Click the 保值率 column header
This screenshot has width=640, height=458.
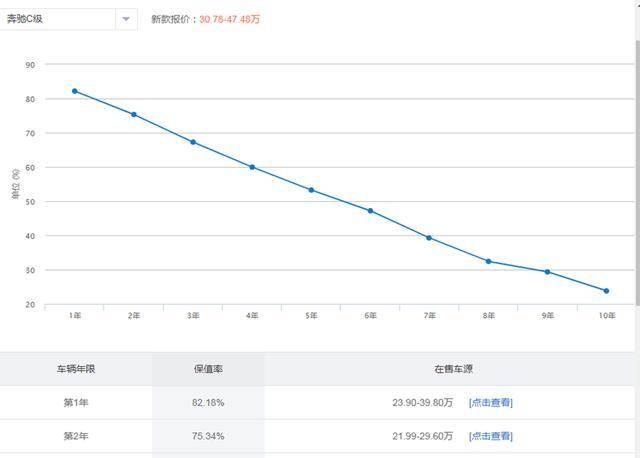208,369
